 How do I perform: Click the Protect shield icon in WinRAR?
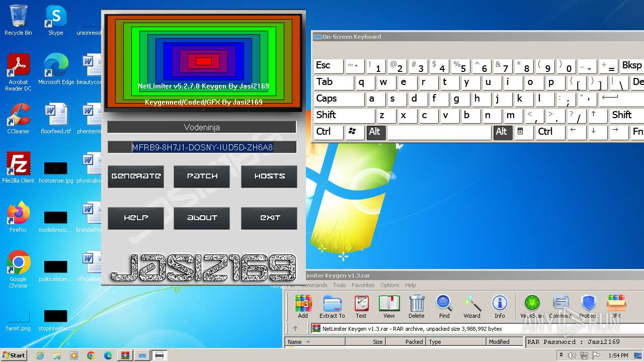coord(588,306)
